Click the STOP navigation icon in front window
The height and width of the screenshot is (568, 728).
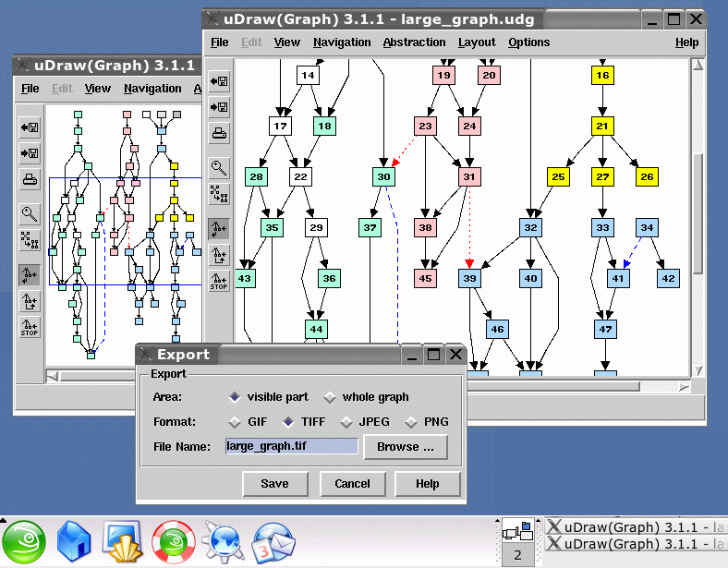(219, 281)
